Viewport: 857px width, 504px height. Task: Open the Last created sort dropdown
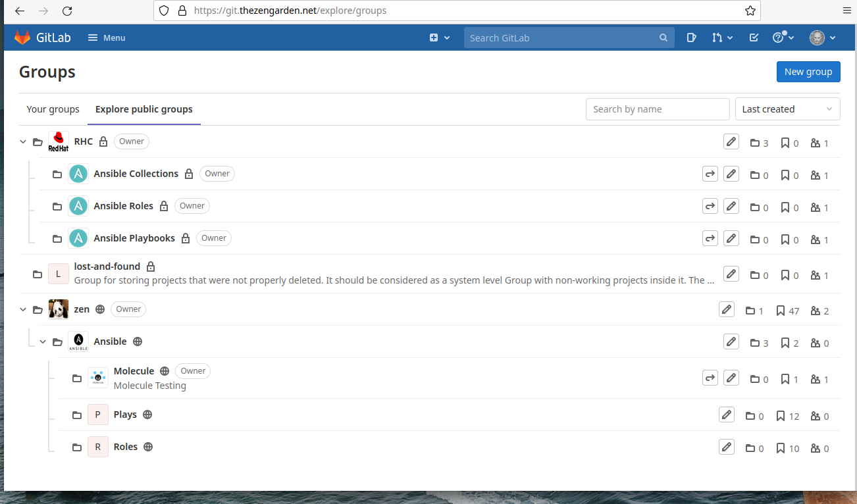pos(787,109)
